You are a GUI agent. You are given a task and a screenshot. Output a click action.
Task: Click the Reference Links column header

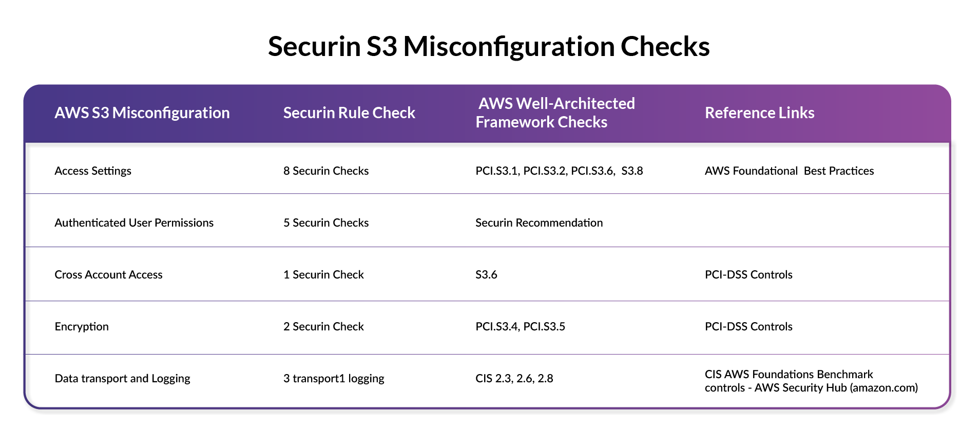(x=759, y=113)
